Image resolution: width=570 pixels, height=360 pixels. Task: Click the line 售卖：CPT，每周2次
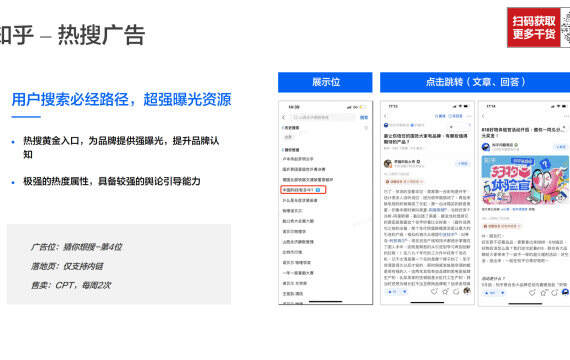[71, 285]
